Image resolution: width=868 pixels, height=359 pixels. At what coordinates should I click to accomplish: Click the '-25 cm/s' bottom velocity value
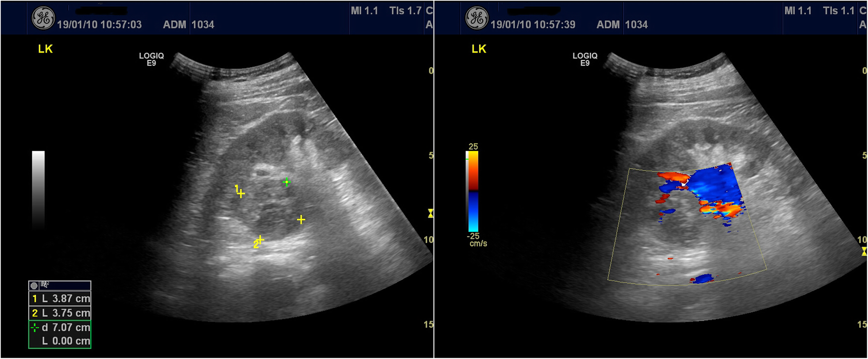point(477,240)
